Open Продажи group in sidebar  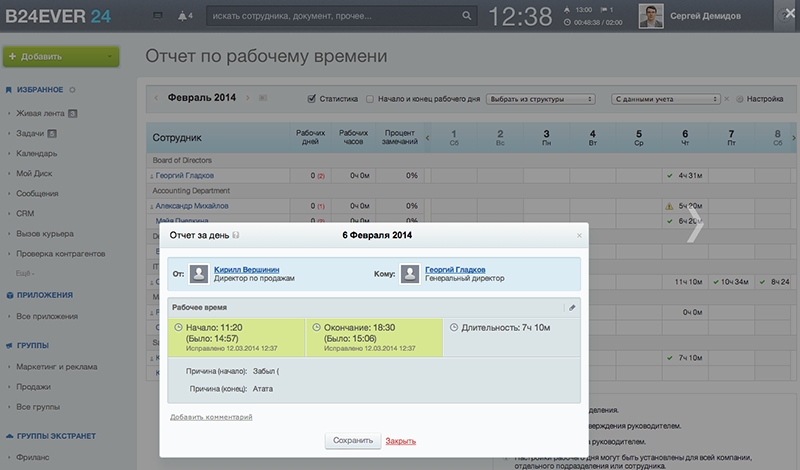33,387
